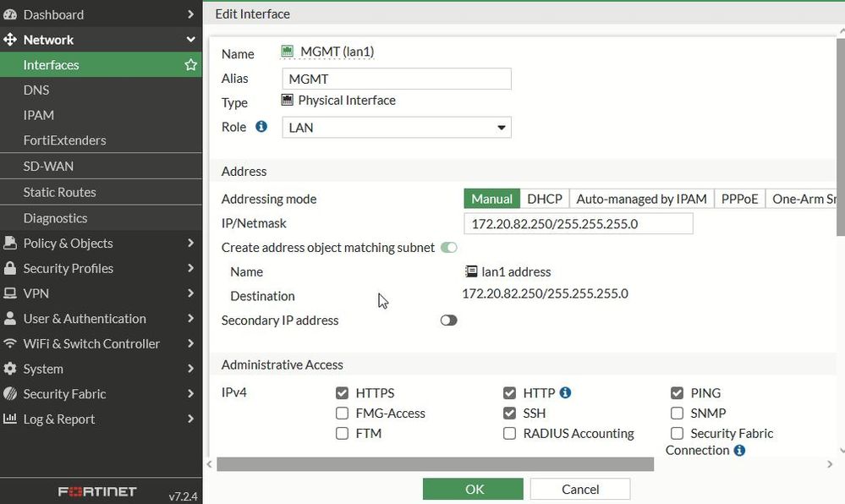The height and width of the screenshot is (504, 845).
Task: Click the Cancel button
Action: point(580,489)
